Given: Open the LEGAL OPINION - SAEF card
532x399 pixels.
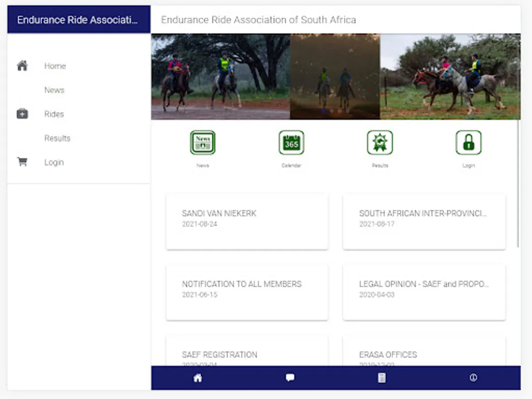Looking at the screenshot, I should [x=424, y=293].
